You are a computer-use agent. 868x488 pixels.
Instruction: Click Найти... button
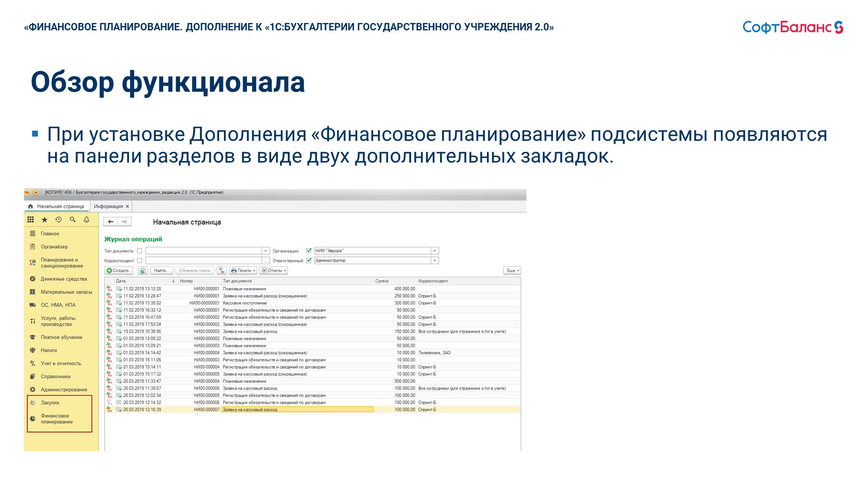click(x=161, y=270)
